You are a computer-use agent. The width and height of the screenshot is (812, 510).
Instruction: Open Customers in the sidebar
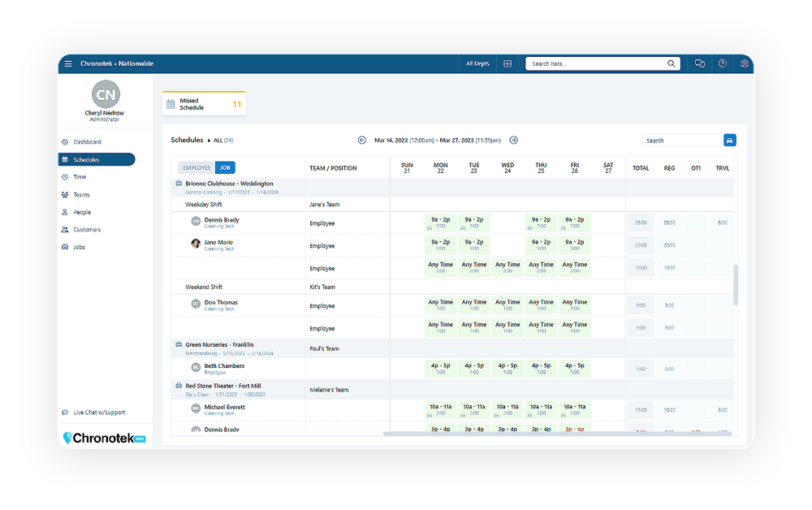click(87, 229)
